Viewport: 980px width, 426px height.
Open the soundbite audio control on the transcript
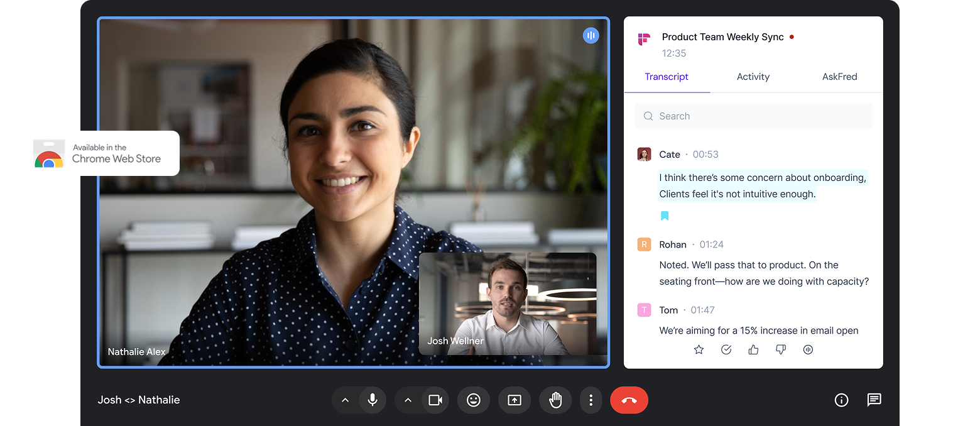click(x=808, y=349)
